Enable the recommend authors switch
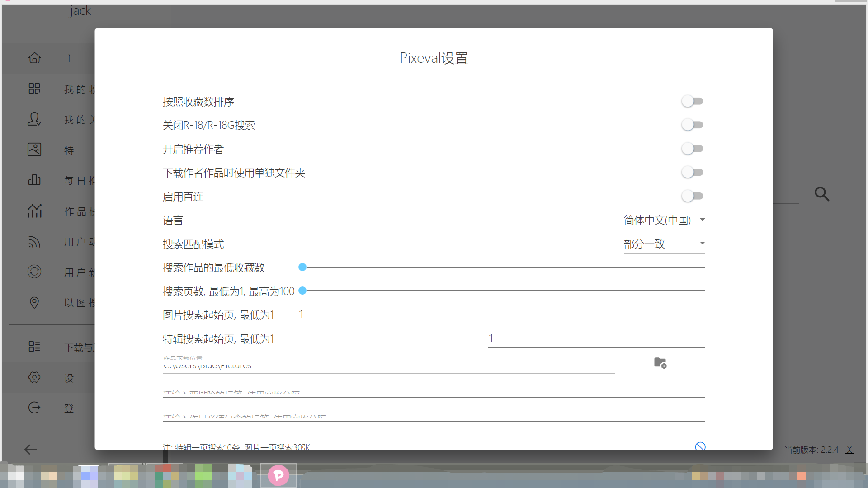Image resolution: width=868 pixels, height=488 pixels. click(x=693, y=149)
